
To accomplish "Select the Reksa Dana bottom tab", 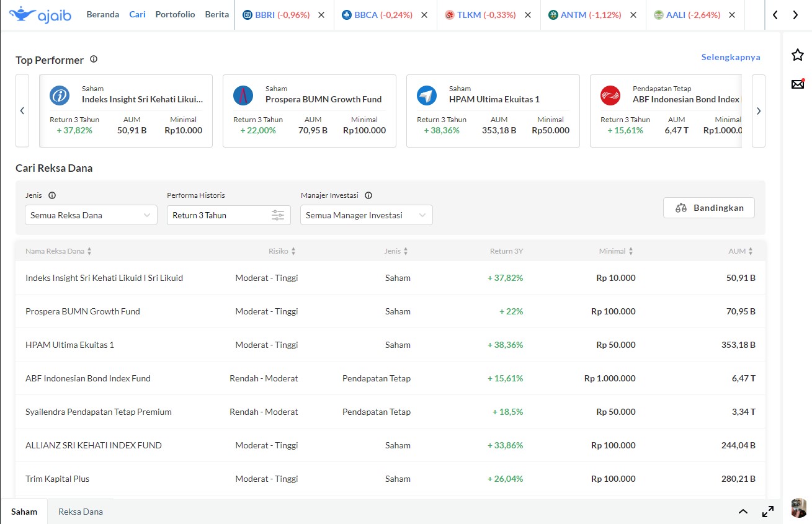I will (81, 512).
